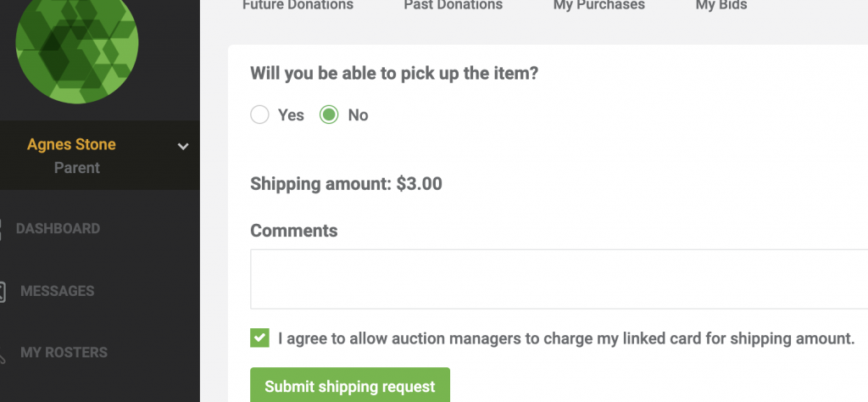Switch to the Future Donations tab
The image size is (868, 402).
coord(298,5)
